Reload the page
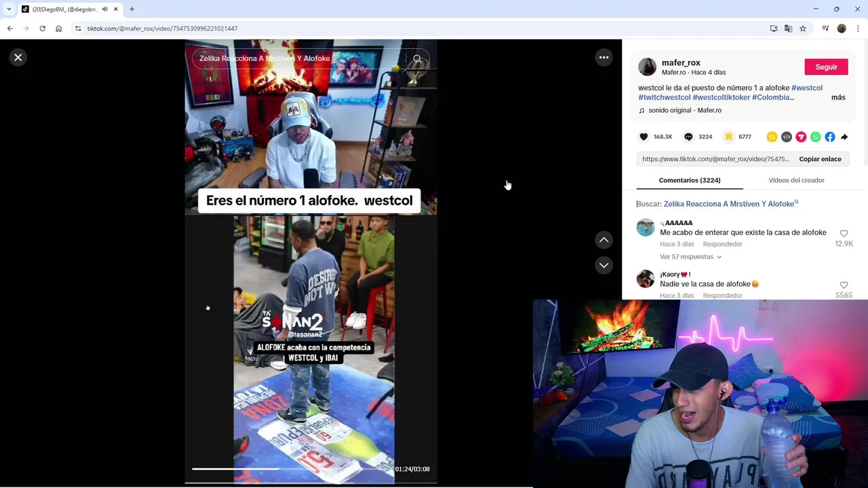 42,28
